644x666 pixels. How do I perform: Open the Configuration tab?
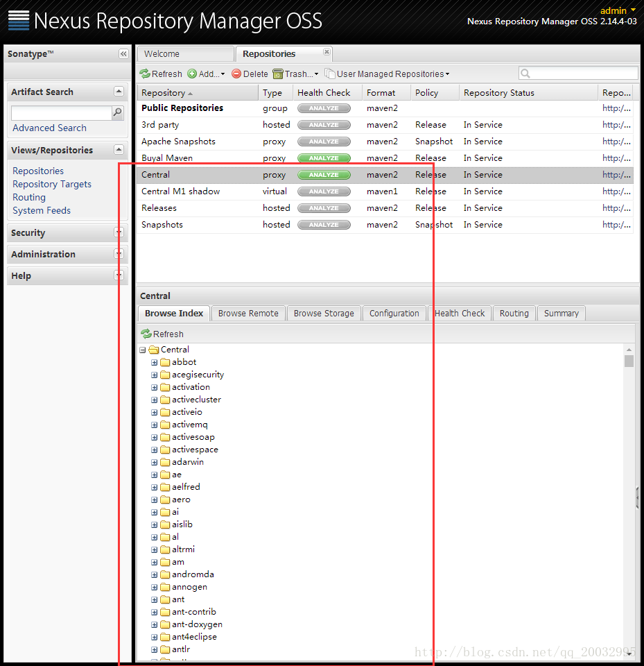pos(394,314)
